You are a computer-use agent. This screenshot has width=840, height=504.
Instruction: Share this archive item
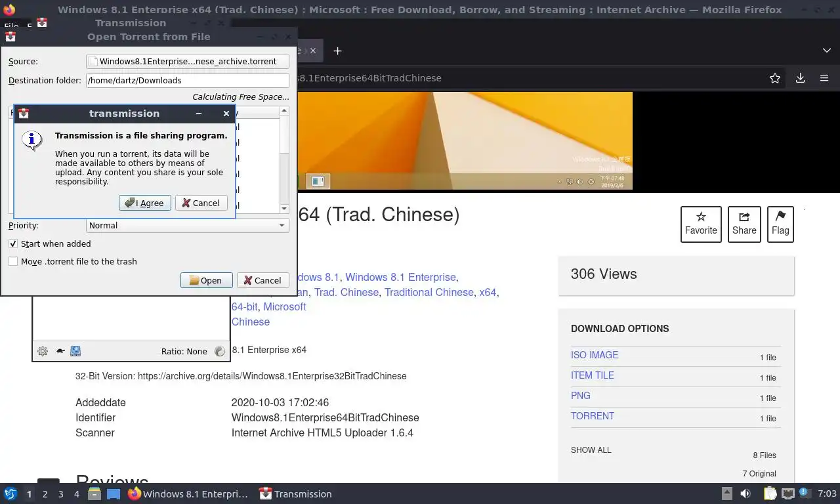tap(744, 224)
